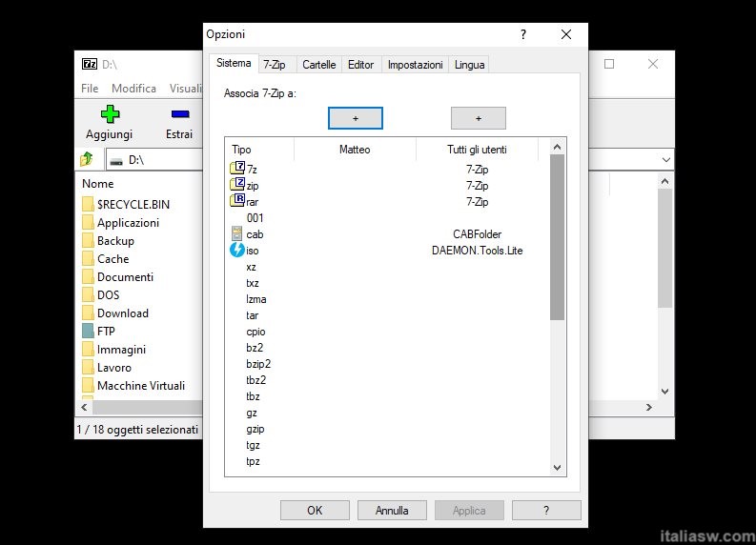Confirm with the OK button

click(315, 510)
